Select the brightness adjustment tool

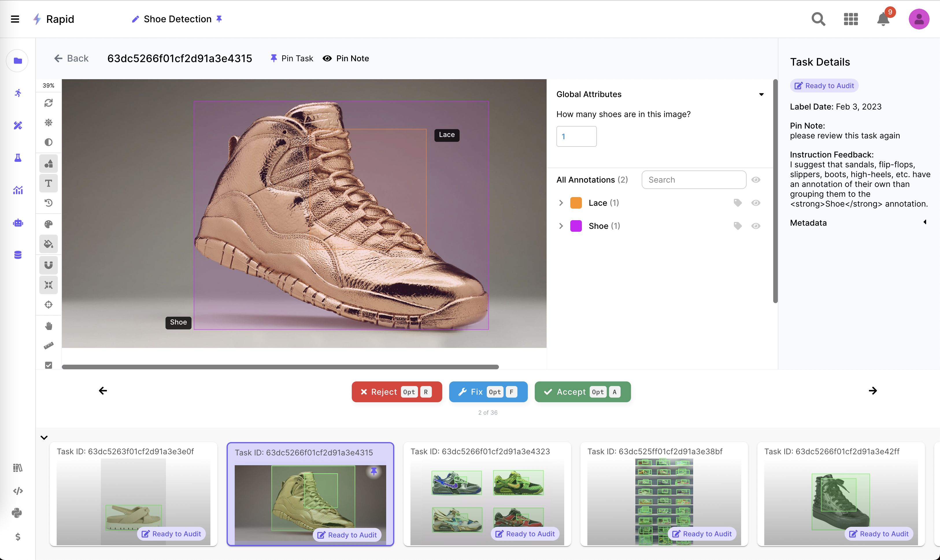coord(48,123)
